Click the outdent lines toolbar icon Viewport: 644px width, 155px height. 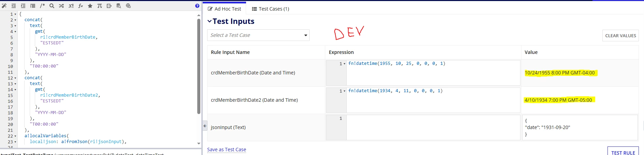pyautogui.click(x=14, y=6)
